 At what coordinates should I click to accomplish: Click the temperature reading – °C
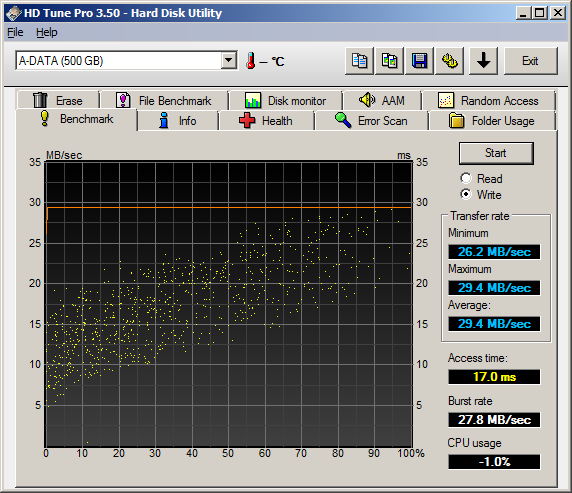272,62
